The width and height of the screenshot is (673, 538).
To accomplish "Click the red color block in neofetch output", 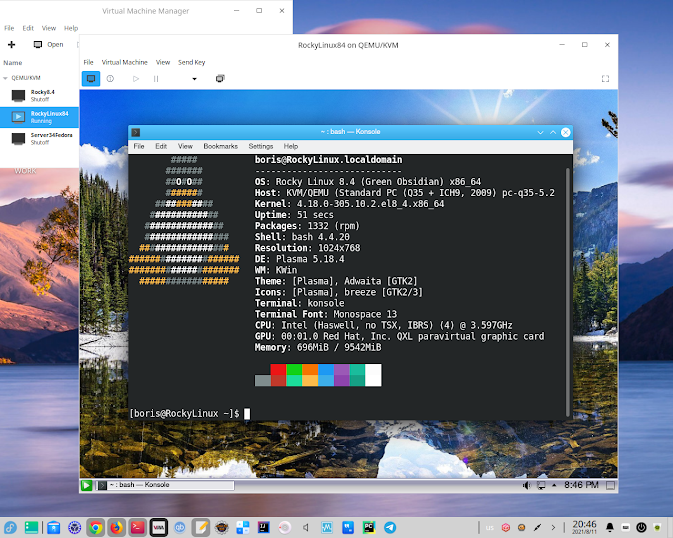I will point(278,370).
